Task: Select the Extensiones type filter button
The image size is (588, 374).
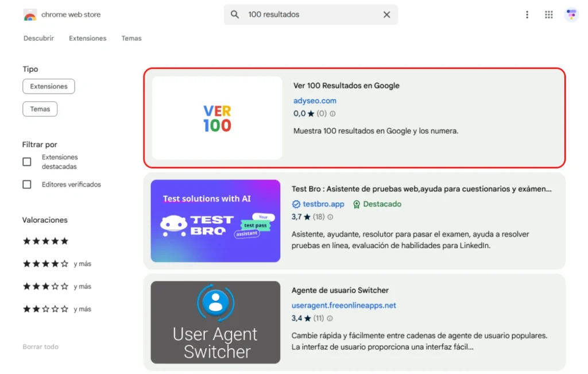Action: (49, 86)
